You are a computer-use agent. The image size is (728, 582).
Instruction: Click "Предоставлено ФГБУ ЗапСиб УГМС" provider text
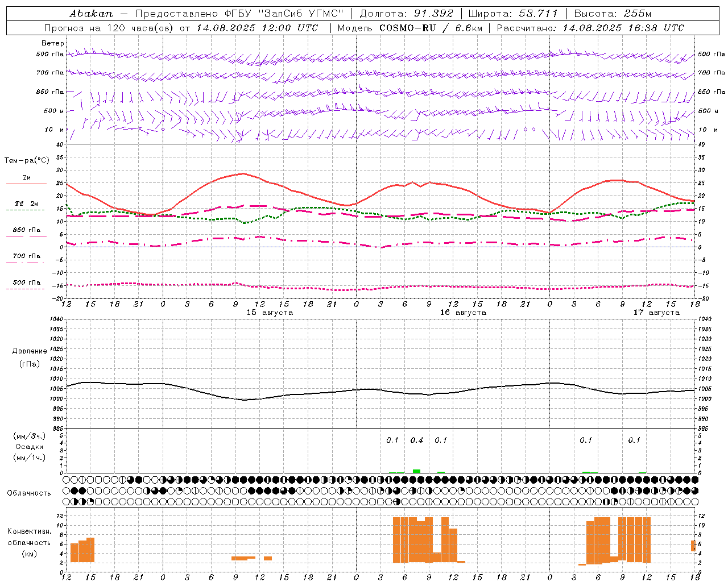(239, 13)
